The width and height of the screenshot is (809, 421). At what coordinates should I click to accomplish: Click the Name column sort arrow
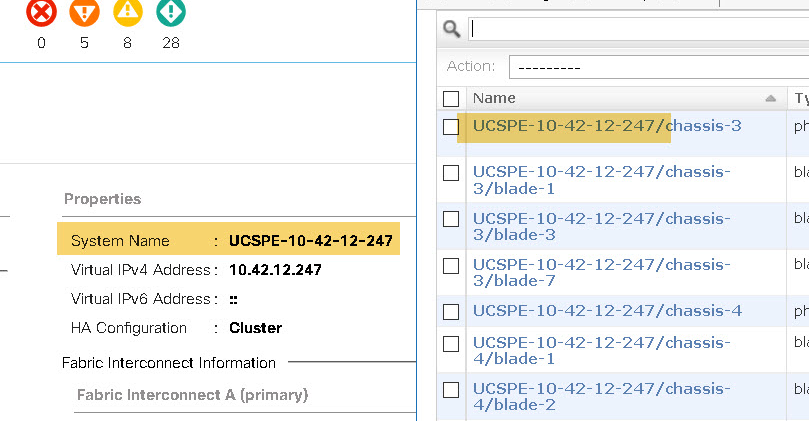(771, 98)
